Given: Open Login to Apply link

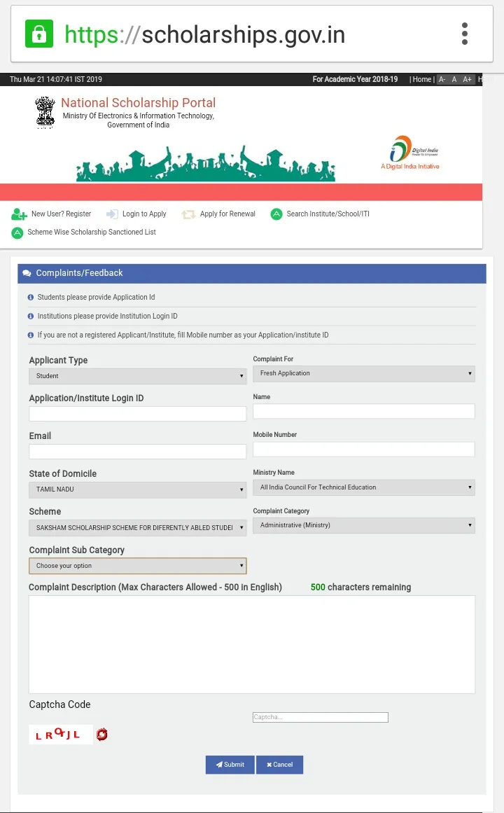Looking at the screenshot, I should (x=144, y=214).
